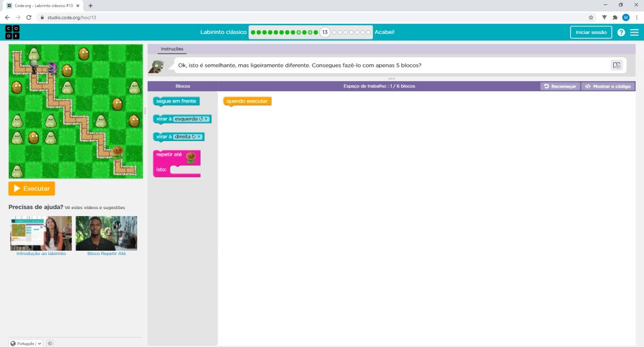Click the Acabei! finish link
The width and height of the screenshot is (644, 347).
[384, 32]
